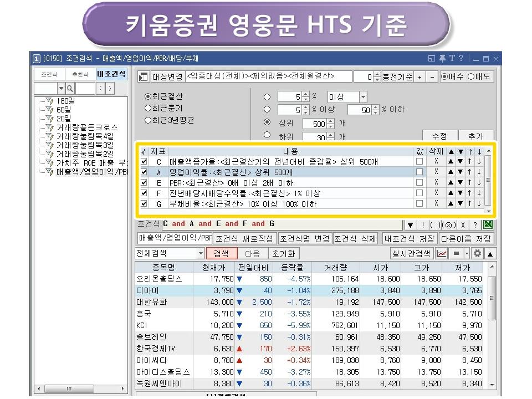
Task: Uncheck condition A 영업이익률 checkbox
Action: (x=144, y=172)
